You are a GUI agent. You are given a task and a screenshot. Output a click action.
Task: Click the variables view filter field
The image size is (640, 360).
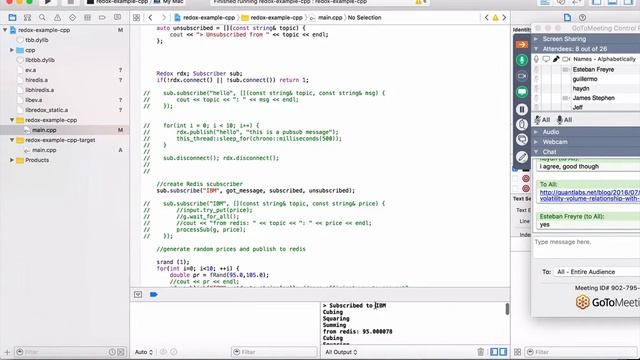click(274, 352)
